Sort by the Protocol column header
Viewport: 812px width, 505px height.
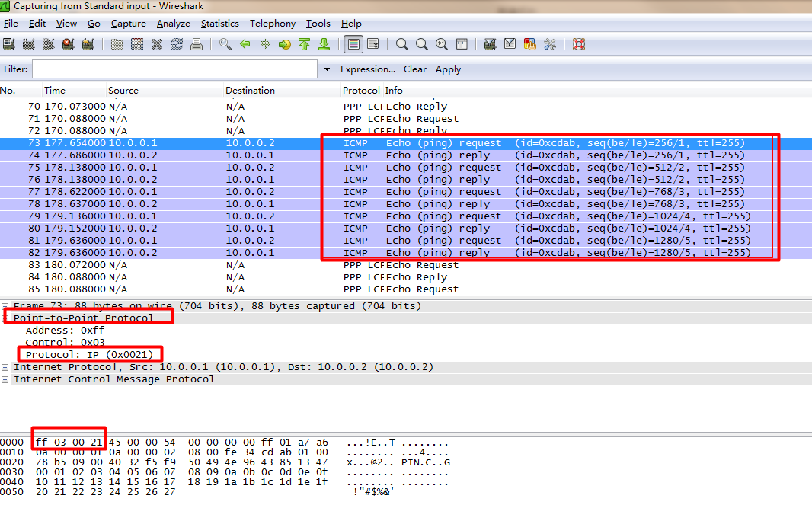point(361,90)
